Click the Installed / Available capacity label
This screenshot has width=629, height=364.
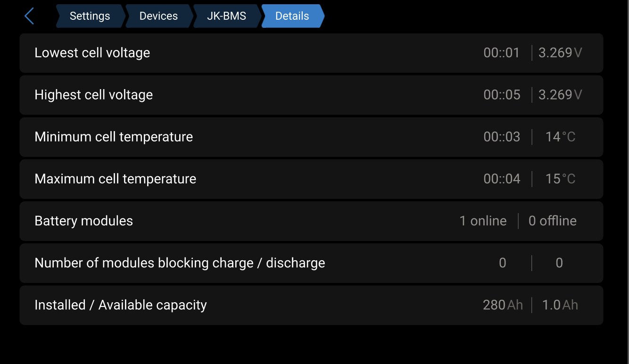tap(121, 305)
